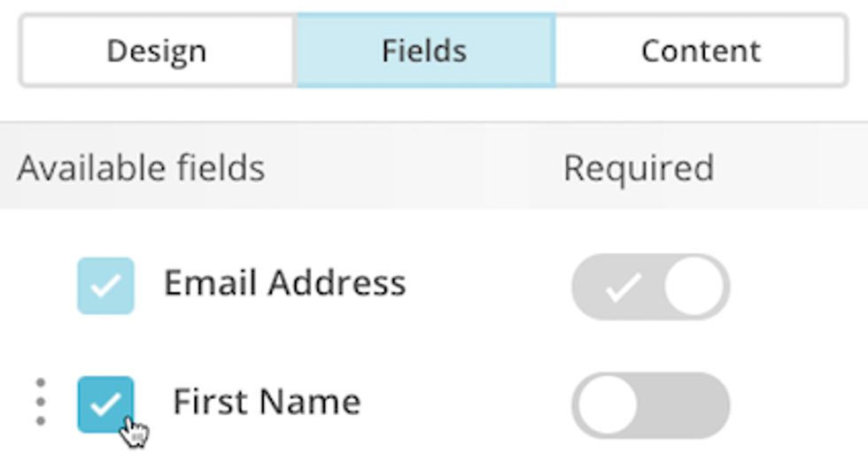Screen dimensions: 868x469
Task: Click the First Name field label
Action: [x=267, y=402]
